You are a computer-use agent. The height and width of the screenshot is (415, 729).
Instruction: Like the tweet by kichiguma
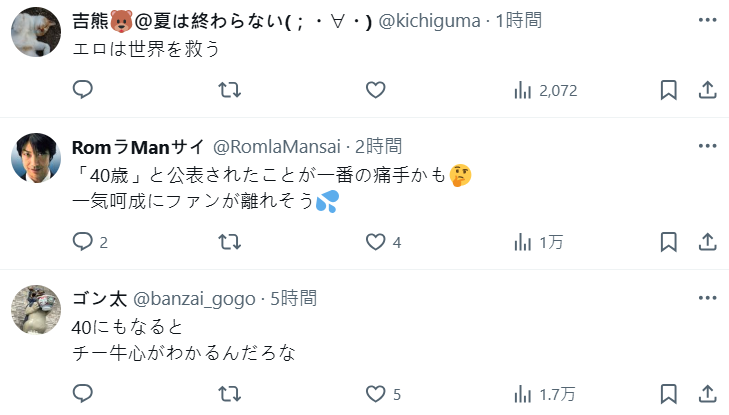(375, 90)
